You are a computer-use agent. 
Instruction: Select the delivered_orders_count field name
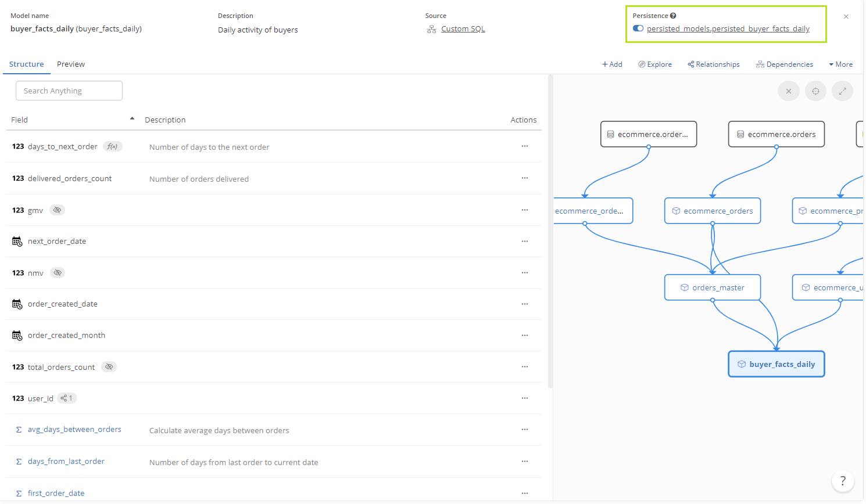[x=70, y=178]
